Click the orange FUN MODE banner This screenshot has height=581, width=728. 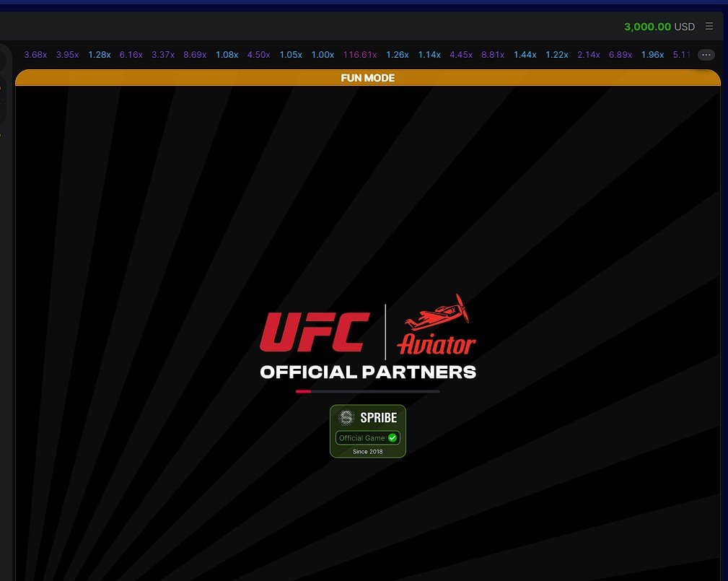368,77
